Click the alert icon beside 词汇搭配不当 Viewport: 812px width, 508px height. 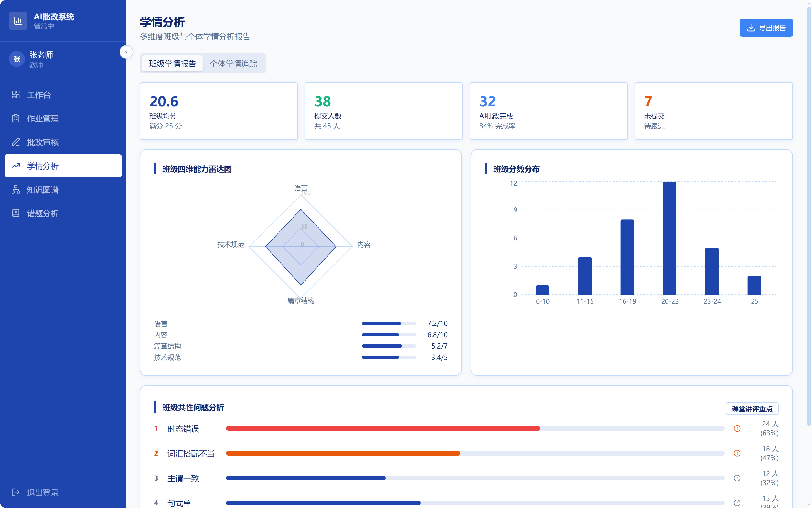(x=737, y=453)
